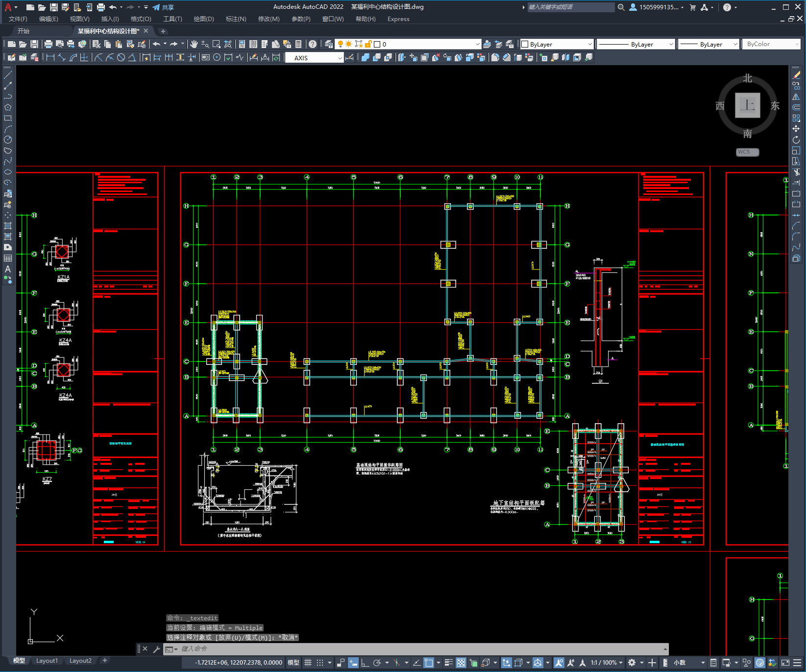This screenshot has width=806, height=672.
Task: Select the Rotate tool in right toolbar
Action: coord(796,140)
